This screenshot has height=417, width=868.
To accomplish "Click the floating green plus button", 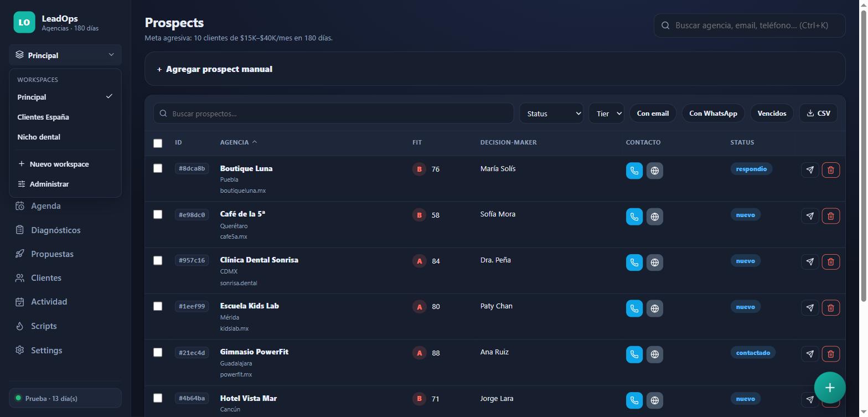I will pos(830,388).
